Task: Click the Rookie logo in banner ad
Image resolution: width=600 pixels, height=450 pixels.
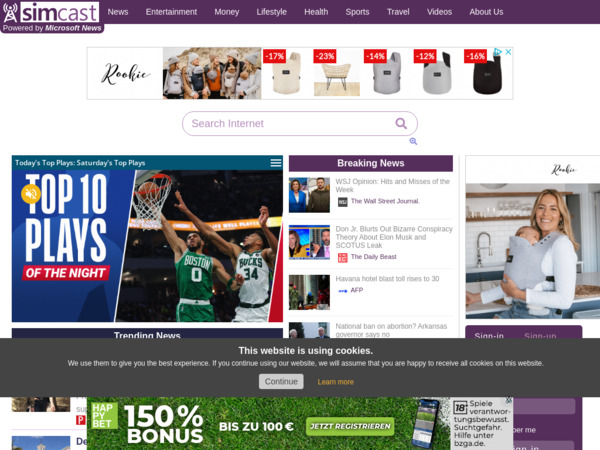Action: 126,73
